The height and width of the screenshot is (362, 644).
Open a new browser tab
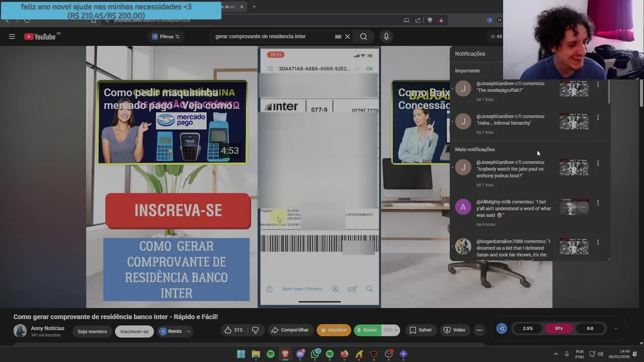click(254, 7)
